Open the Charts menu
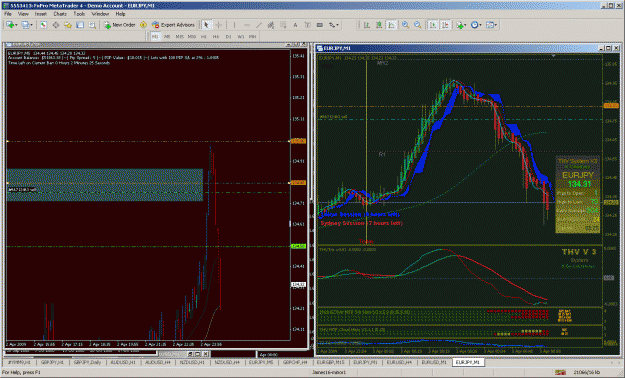Screen dimensions: 625x378 [x=60, y=14]
